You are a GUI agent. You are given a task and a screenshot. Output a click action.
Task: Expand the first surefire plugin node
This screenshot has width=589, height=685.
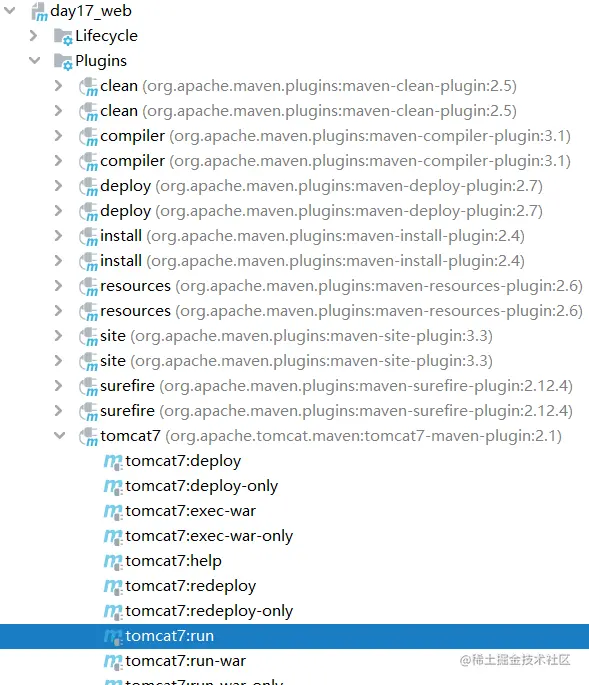click(x=59, y=386)
